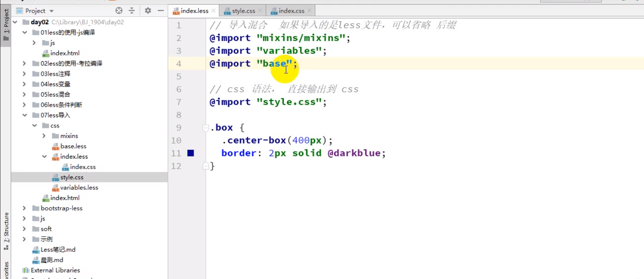
Task: Open the Structure tool window side tab
Action: tap(6, 231)
